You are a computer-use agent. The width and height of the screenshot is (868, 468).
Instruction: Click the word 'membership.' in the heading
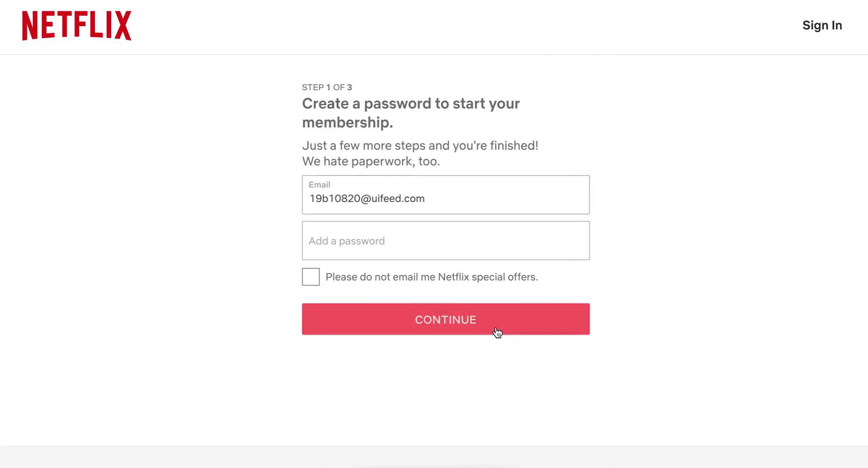tap(347, 122)
